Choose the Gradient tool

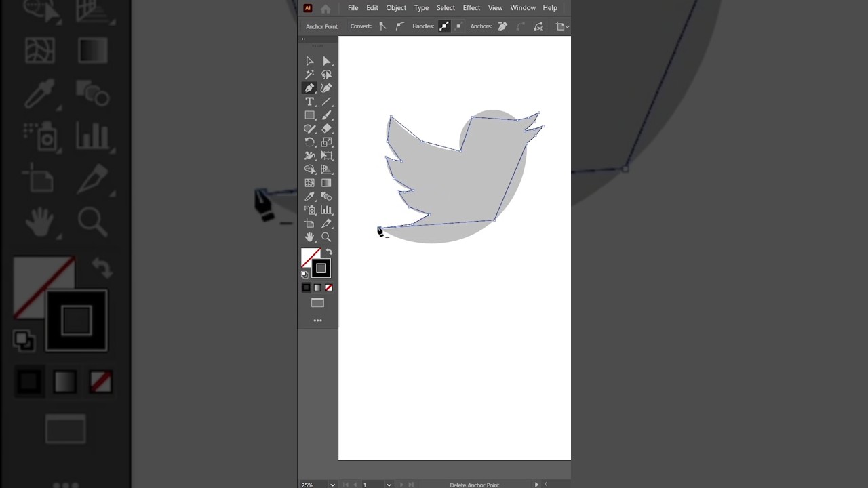[326, 183]
